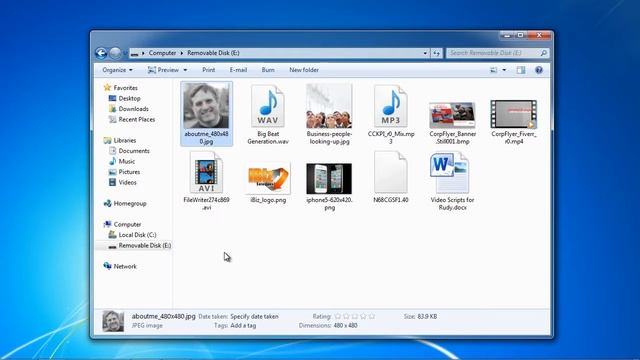
Task: Click Removable Disk (E:) in the address breadcrumb
Action: (213, 53)
